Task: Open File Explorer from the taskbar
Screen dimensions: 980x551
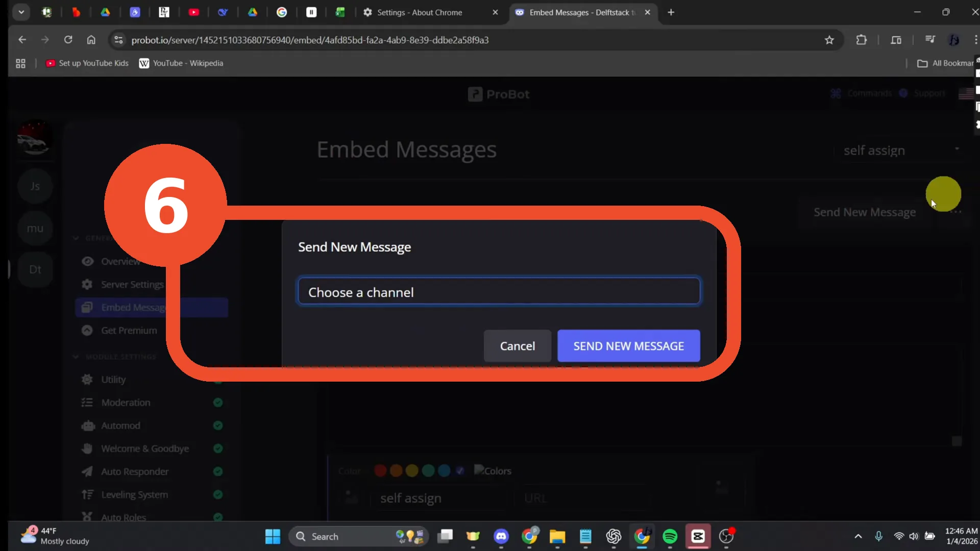Action: (557, 536)
